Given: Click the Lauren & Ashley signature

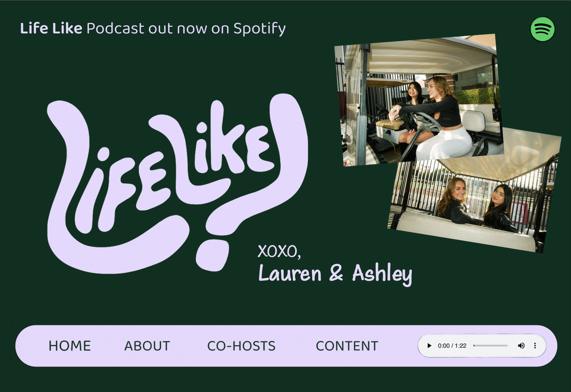Looking at the screenshot, I should pyautogui.click(x=335, y=274).
